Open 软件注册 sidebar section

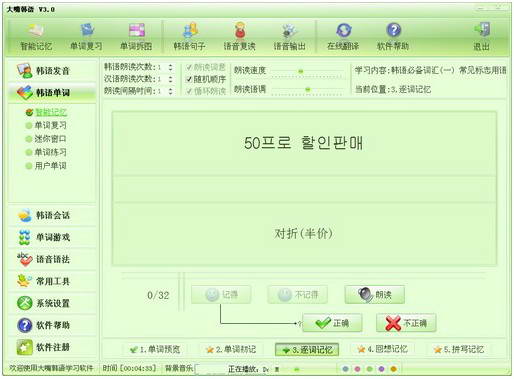tap(52, 347)
